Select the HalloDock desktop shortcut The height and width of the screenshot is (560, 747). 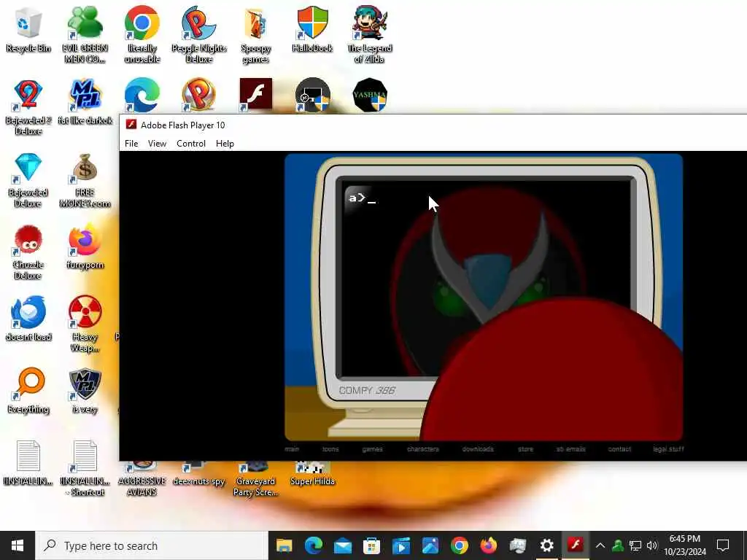[312, 28]
